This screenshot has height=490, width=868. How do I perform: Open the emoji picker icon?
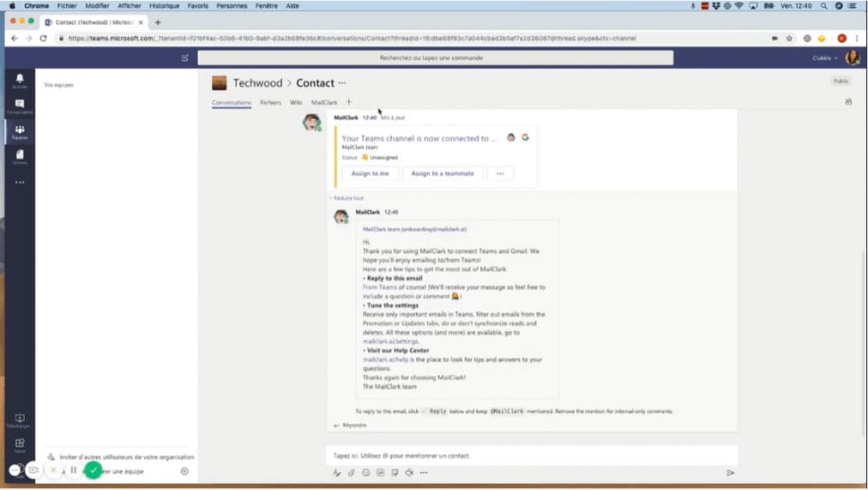(365, 472)
